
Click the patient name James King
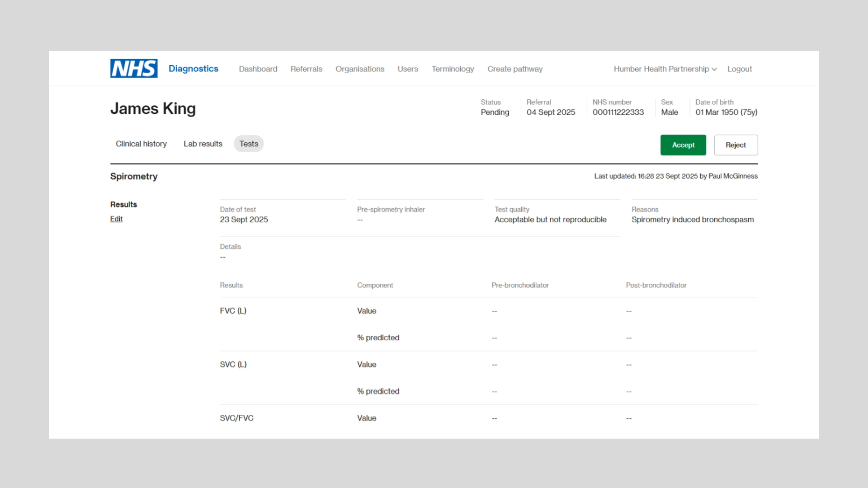point(153,108)
